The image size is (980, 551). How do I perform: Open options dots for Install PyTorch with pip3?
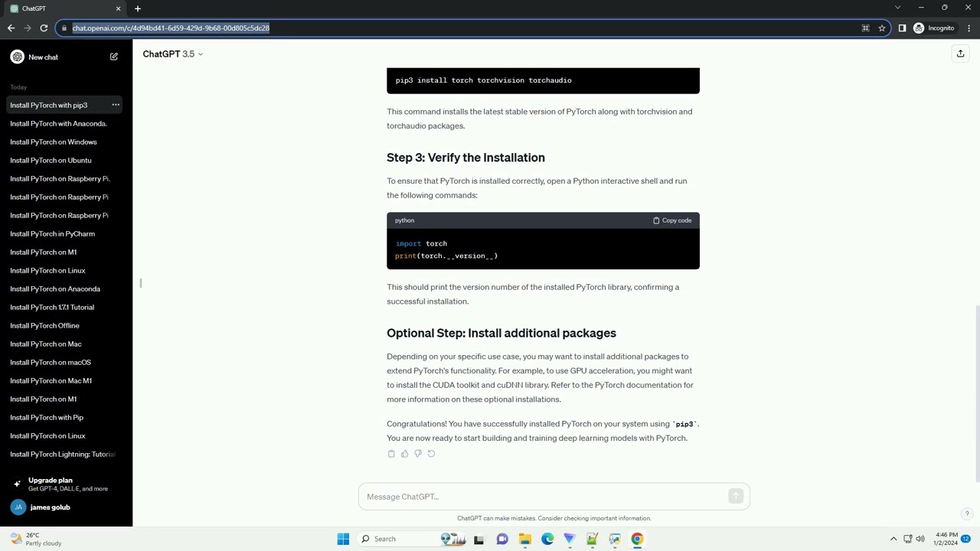click(116, 105)
